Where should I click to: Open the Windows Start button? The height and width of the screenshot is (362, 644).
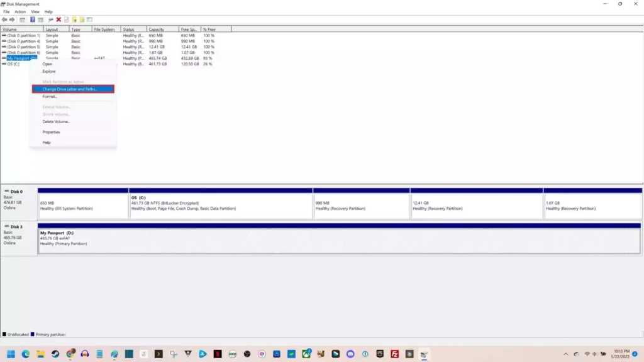tap(11, 354)
